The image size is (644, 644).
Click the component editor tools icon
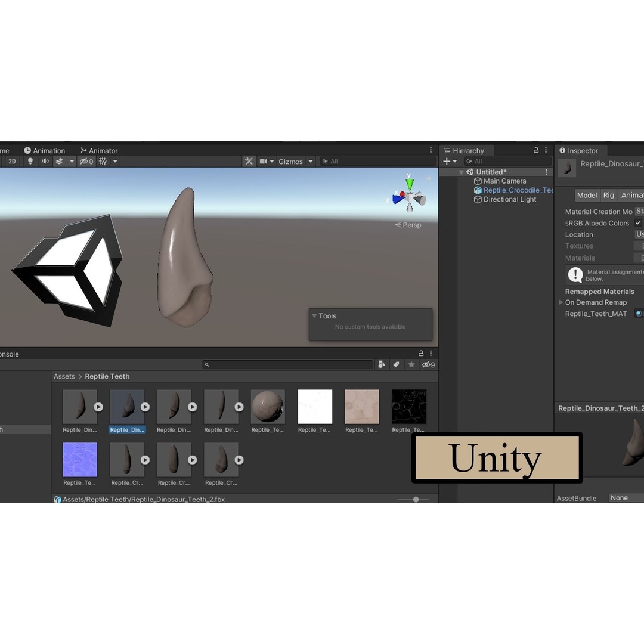[249, 162]
